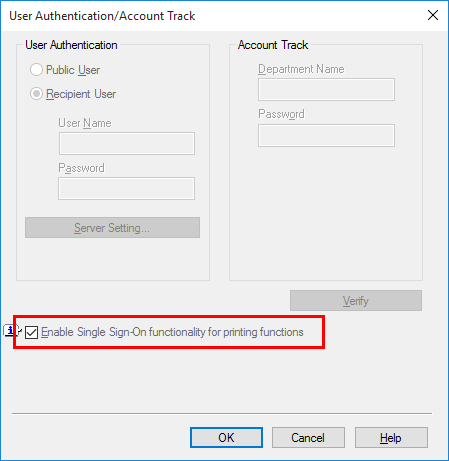The width and height of the screenshot is (449, 461).
Task: Click the User Name input field
Action: coord(127,143)
